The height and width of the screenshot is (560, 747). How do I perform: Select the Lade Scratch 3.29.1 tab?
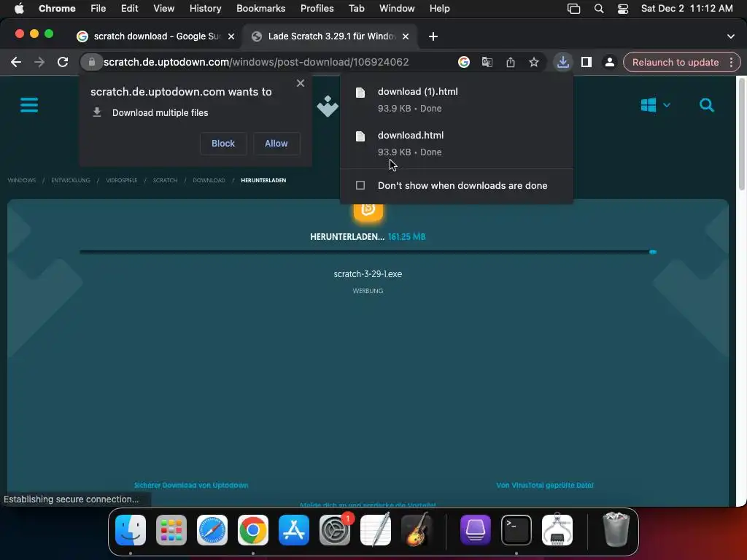coord(330,36)
